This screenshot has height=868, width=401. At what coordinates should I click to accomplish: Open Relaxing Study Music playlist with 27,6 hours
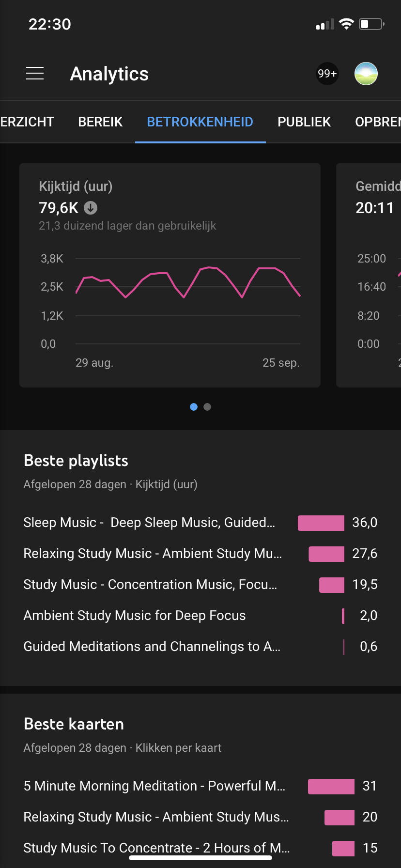[x=153, y=553]
